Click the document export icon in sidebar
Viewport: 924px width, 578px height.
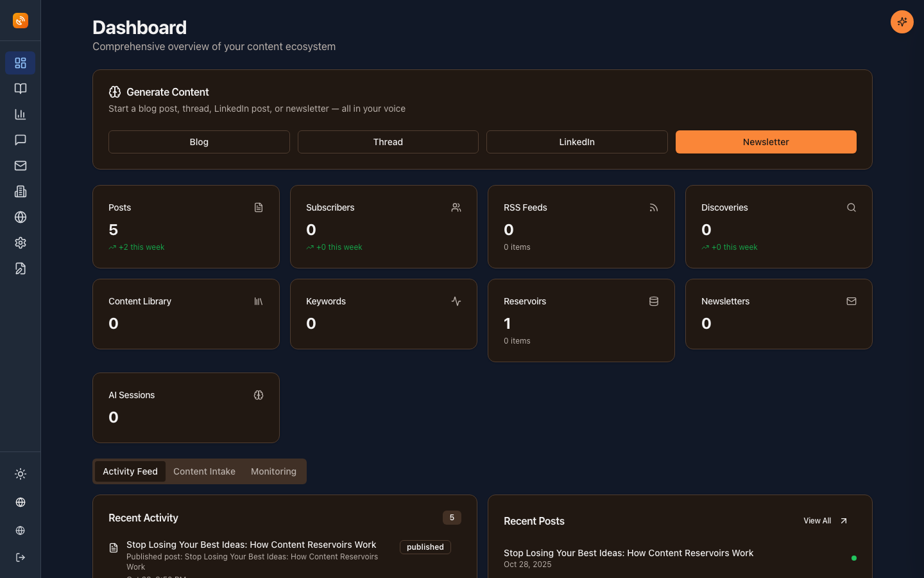coord(20,268)
